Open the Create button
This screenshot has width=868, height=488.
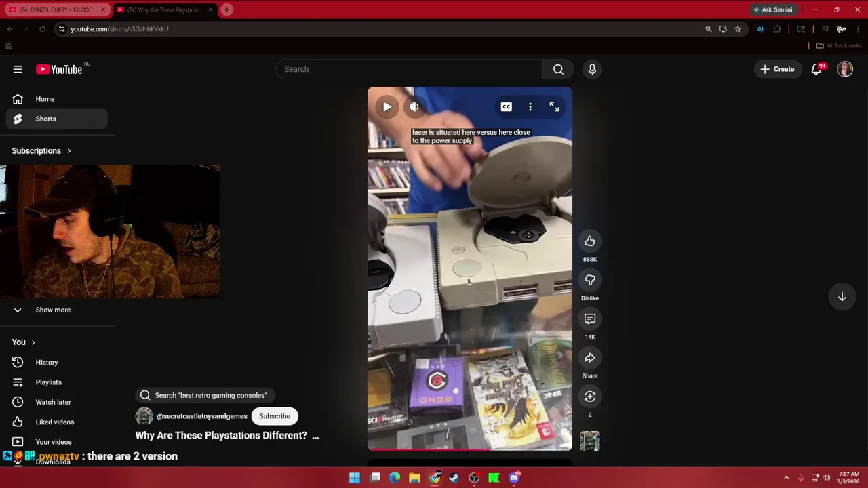[x=777, y=69]
